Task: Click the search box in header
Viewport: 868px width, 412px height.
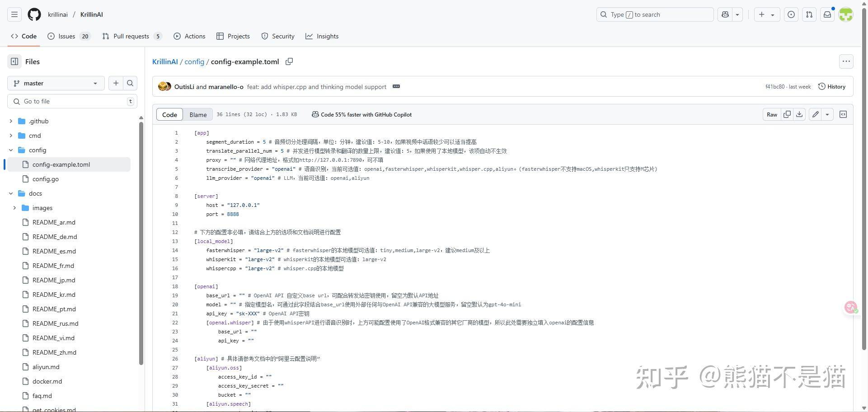Action: (655, 14)
